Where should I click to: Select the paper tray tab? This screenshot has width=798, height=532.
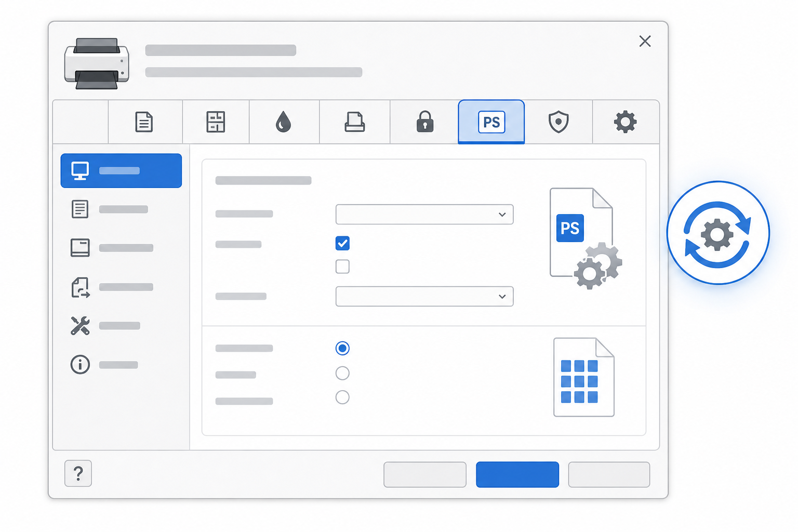355,122
